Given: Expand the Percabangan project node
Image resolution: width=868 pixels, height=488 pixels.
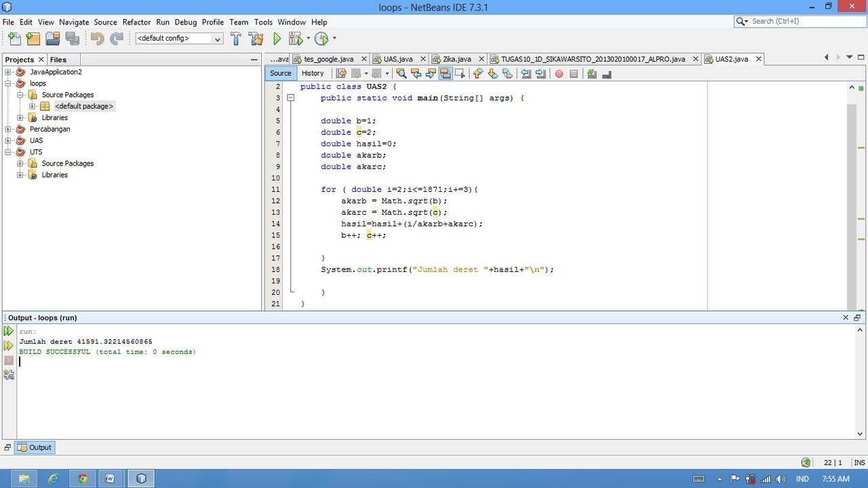Looking at the screenshot, I should (x=8, y=129).
